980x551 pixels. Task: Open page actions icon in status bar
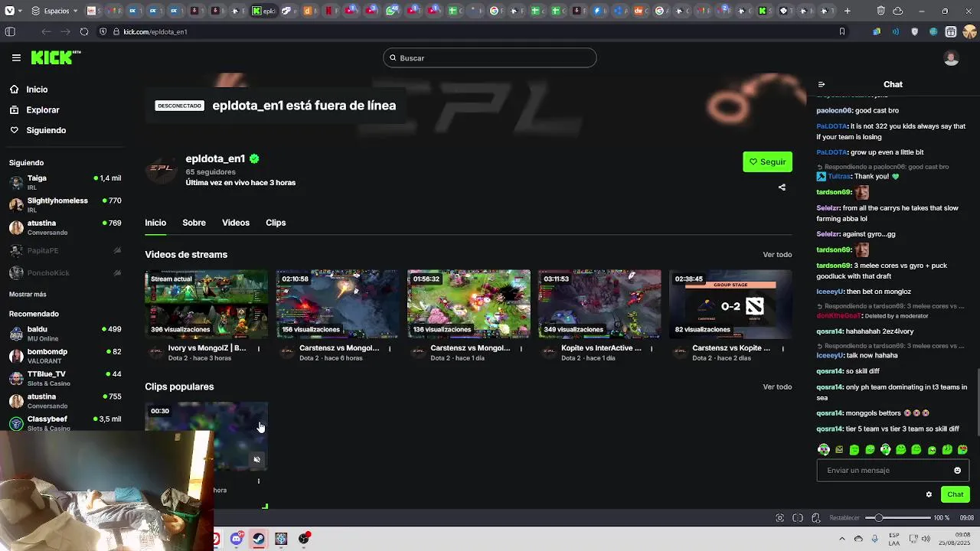816,518
